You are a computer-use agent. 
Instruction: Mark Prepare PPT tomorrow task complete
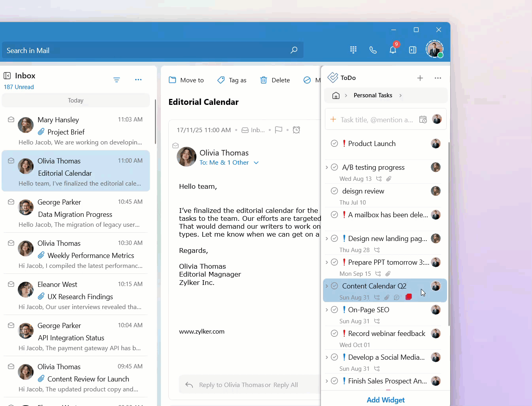point(334,262)
